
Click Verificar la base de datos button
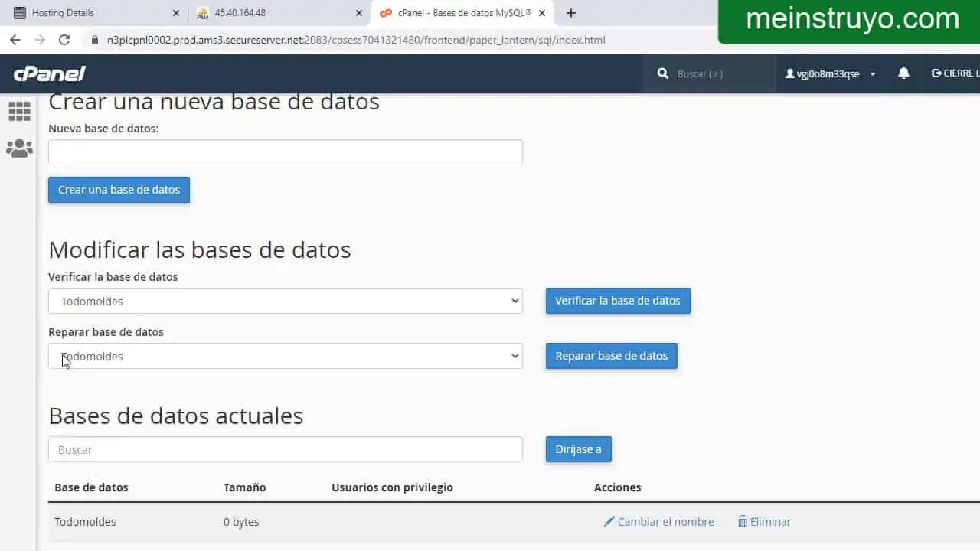618,301
